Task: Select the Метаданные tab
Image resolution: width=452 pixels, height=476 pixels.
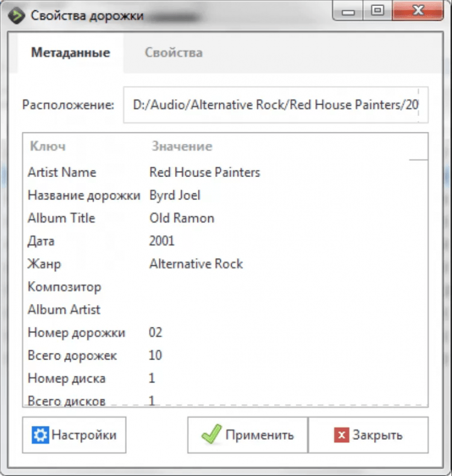Action: tap(71, 52)
